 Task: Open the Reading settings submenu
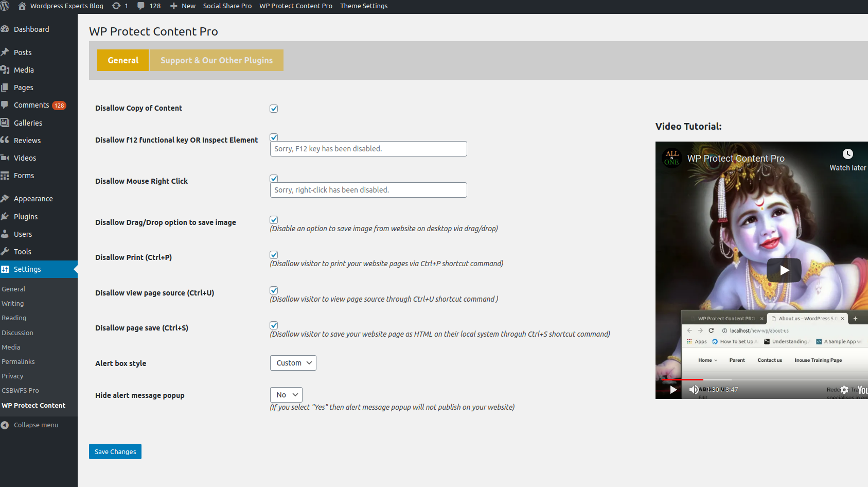click(x=14, y=318)
